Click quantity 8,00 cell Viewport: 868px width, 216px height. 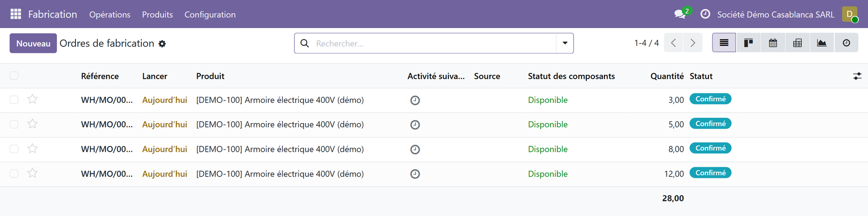coord(676,149)
